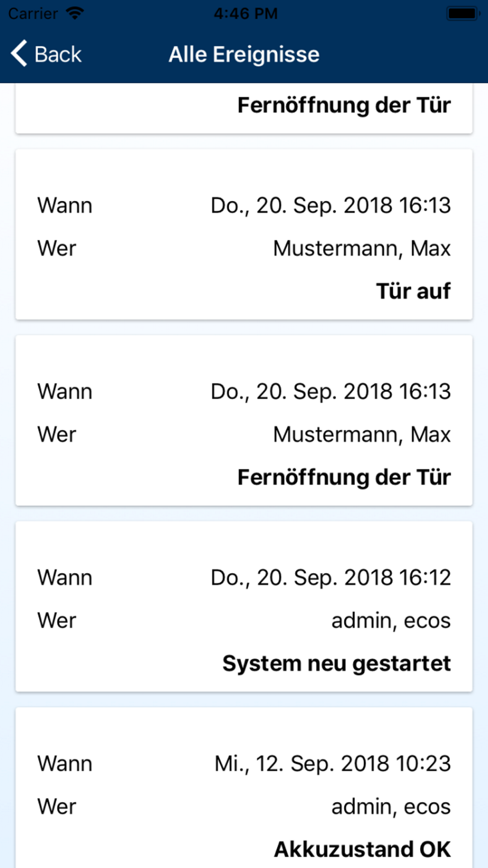Select Fernöffnung der Tür text below Mustermann, Max
The image size is (488, 868).
pos(344,477)
